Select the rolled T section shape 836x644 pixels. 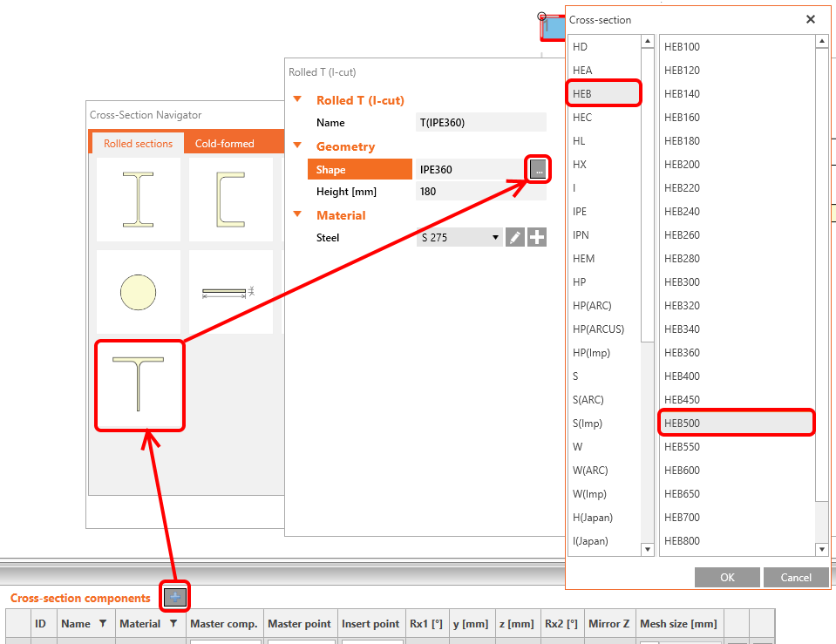click(139, 385)
